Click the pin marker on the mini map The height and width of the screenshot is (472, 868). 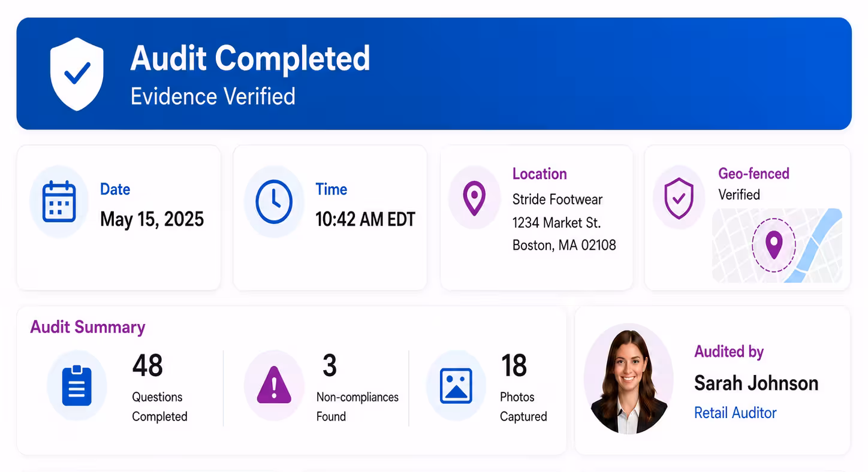(774, 245)
